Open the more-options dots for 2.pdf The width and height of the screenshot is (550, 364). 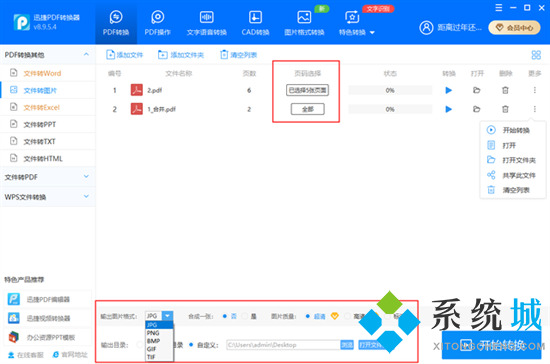tap(535, 90)
